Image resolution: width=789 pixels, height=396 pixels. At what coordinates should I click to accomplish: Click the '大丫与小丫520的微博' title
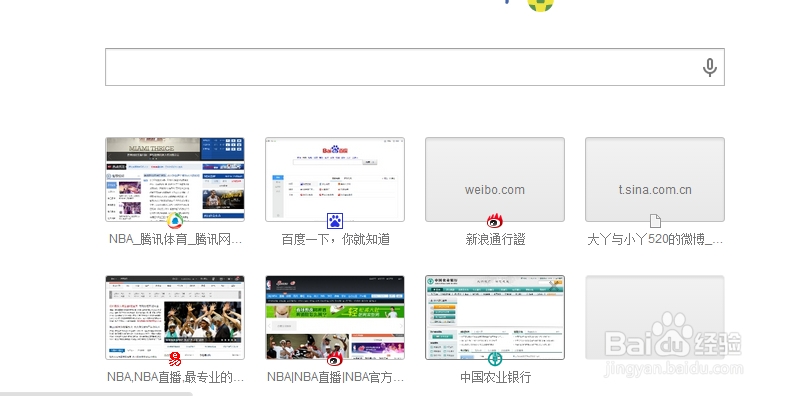tap(655, 240)
